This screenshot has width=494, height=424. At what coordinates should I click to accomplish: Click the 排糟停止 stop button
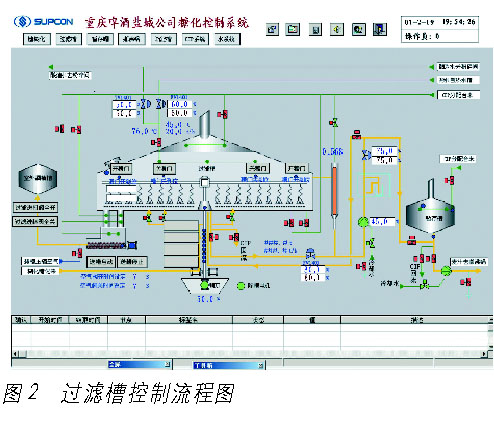[132, 262]
